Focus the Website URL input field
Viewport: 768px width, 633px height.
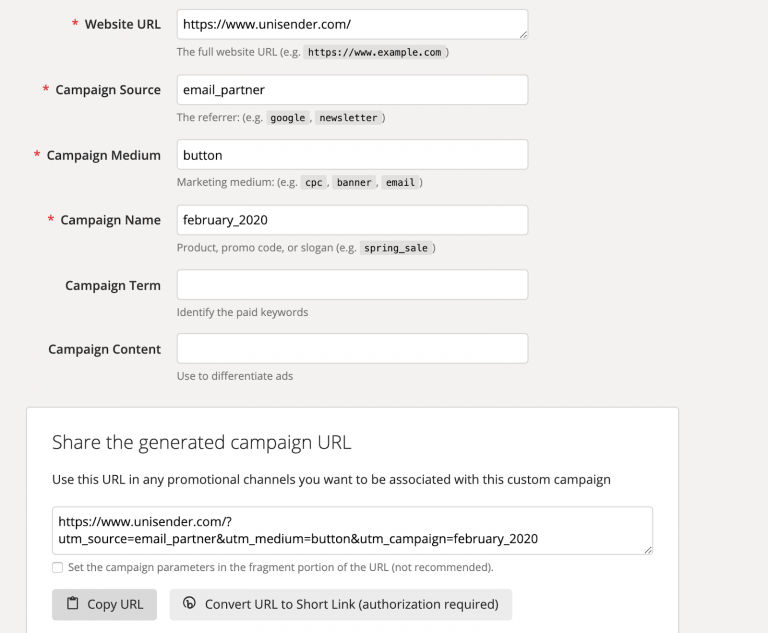tap(352, 24)
